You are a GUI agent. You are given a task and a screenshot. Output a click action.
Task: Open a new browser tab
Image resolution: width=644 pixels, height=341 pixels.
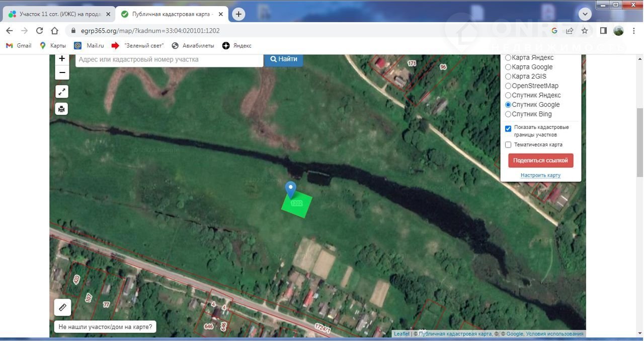pos(238,14)
